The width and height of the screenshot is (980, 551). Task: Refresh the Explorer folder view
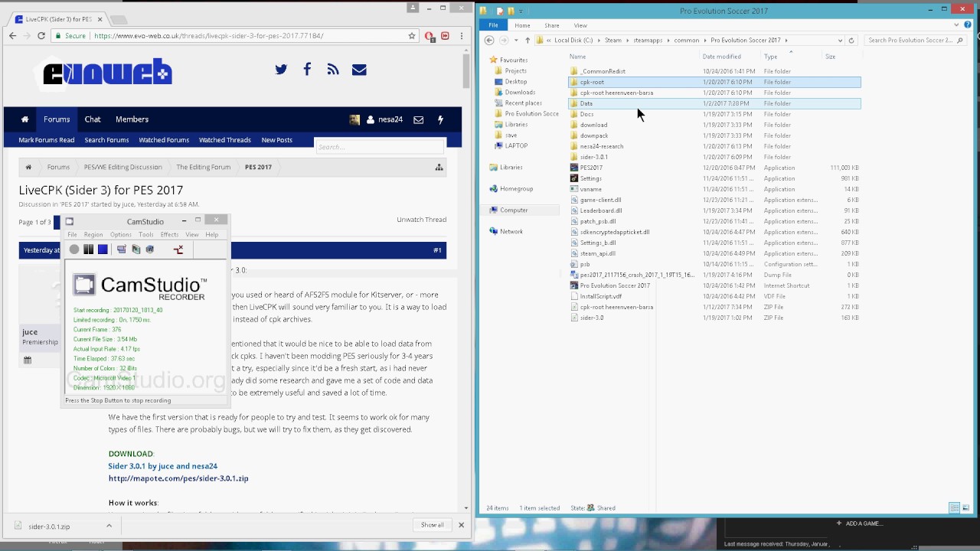click(851, 41)
